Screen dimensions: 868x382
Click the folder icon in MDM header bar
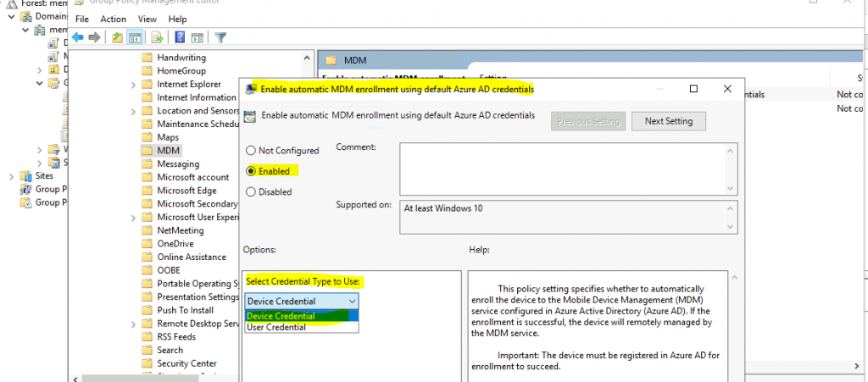pos(331,60)
